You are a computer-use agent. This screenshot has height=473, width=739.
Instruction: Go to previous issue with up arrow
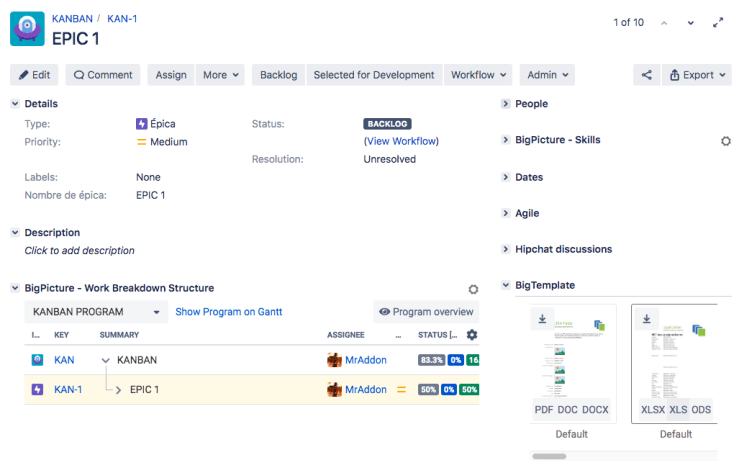[x=664, y=22]
